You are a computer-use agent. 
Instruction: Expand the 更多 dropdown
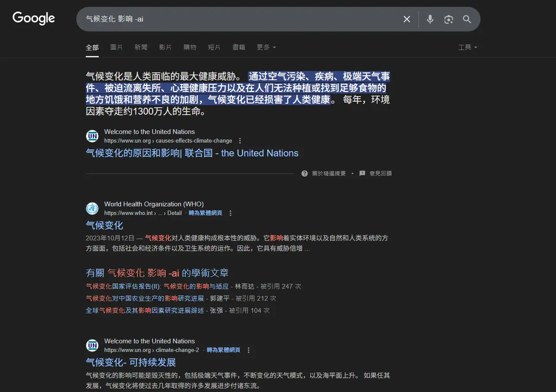266,47
